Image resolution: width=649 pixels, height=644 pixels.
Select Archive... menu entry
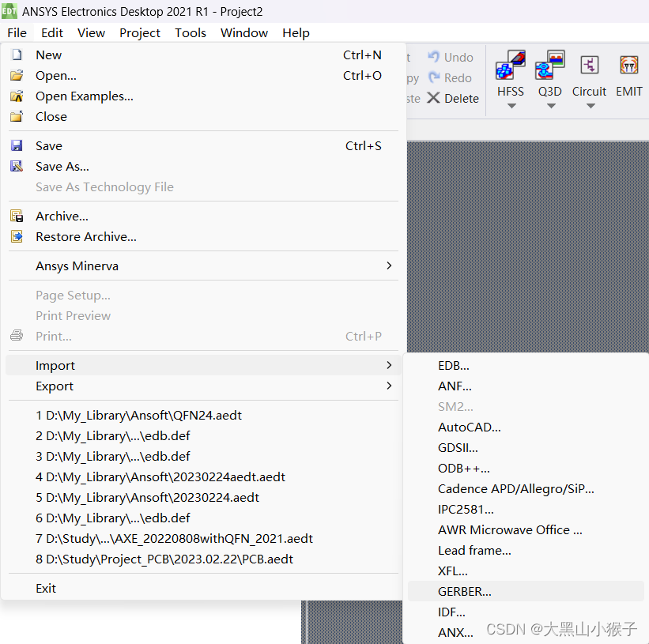(203, 216)
